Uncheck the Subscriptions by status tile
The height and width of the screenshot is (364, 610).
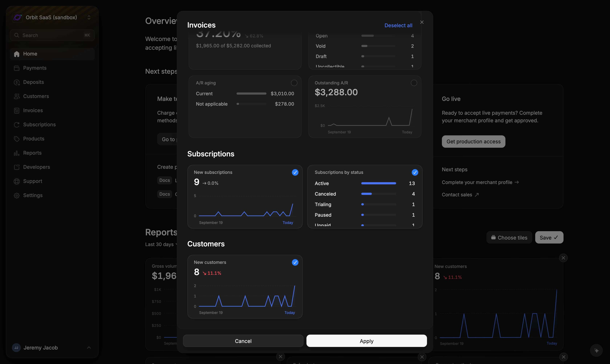415,172
